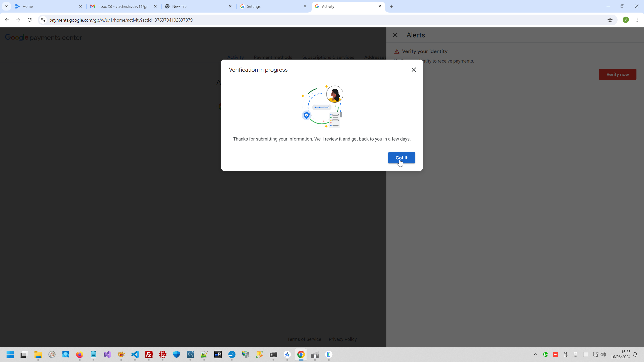The image size is (644, 362).
Task: Switch to the Gmail Inbox tab
Action: pyautogui.click(x=123, y=6)
